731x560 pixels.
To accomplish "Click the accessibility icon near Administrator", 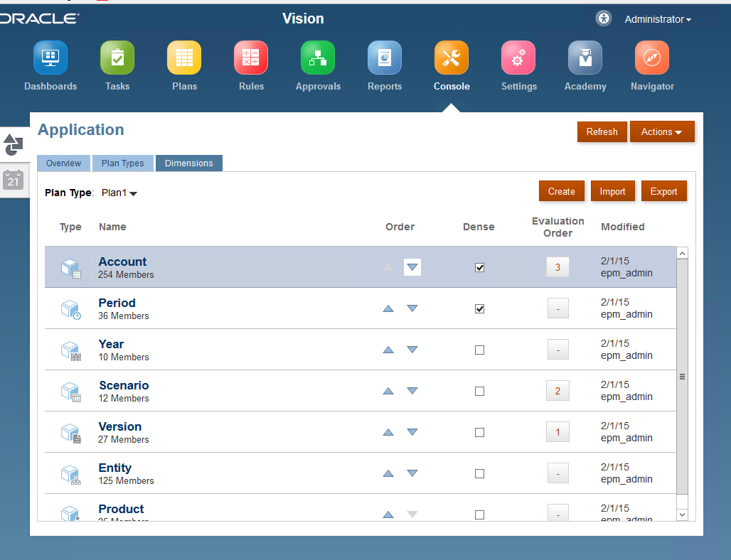I will [604, 18].
